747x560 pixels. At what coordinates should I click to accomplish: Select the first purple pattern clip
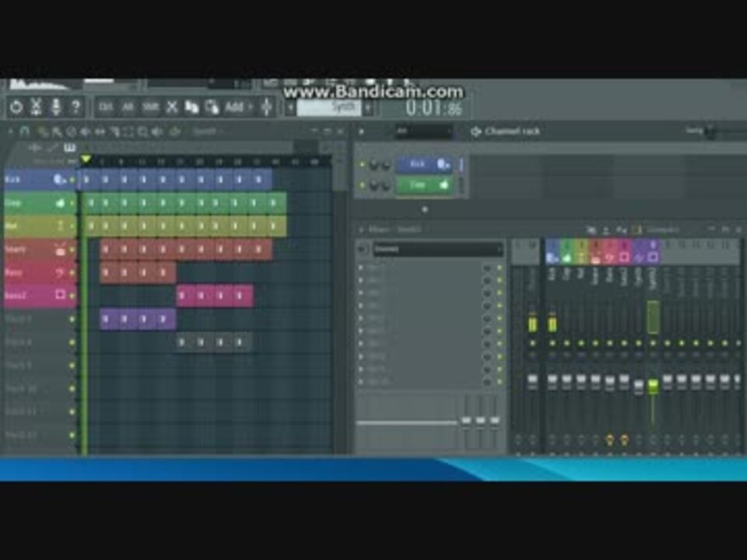tap(109, 319)
